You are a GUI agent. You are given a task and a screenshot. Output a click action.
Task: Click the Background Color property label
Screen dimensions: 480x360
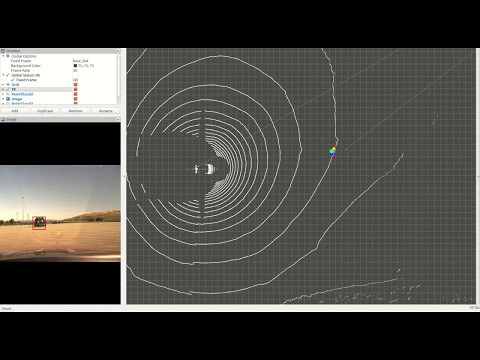[26, 66]
